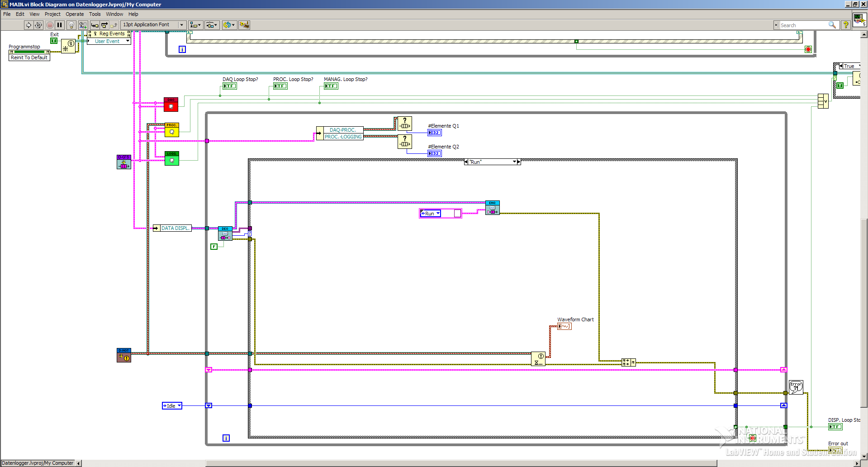Select the red DAQ subVI node

point(171,105)
